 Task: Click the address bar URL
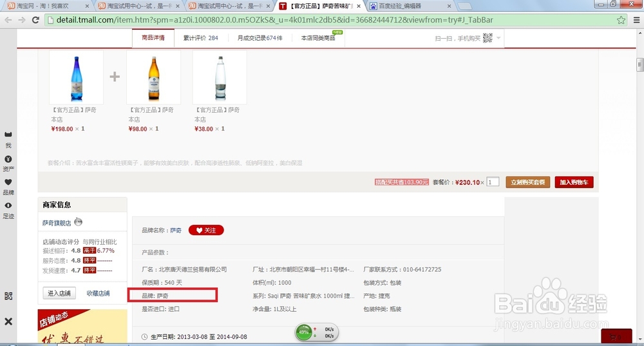tap(274, 20)
